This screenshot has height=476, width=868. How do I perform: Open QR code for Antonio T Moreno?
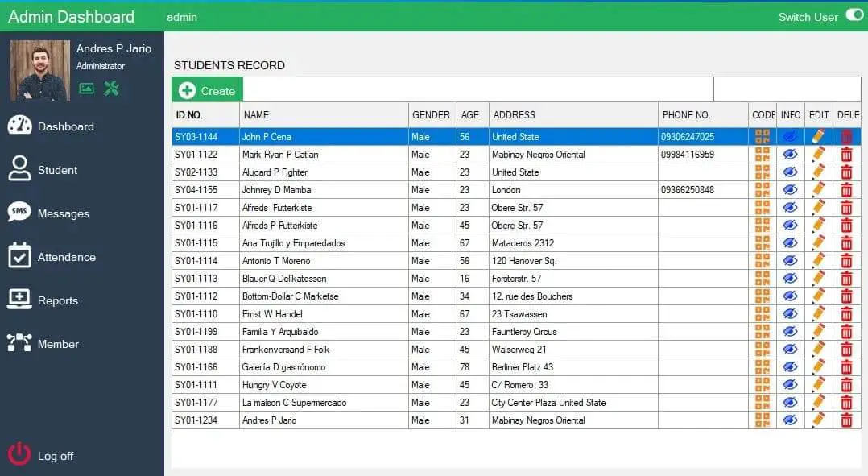point(762,261)
